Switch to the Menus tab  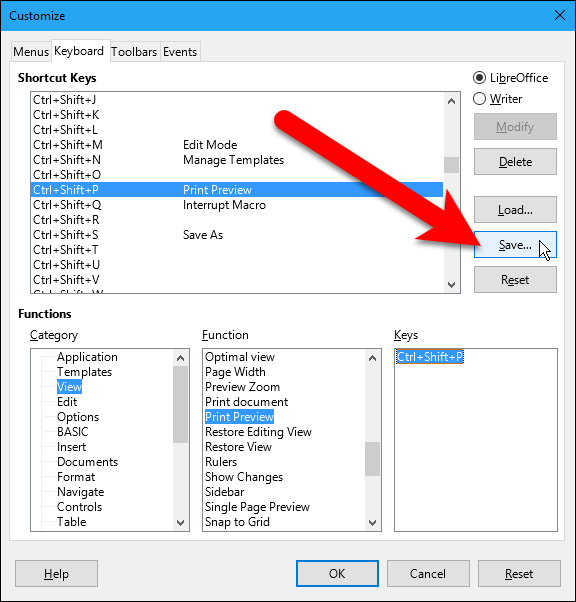[31, 51]
